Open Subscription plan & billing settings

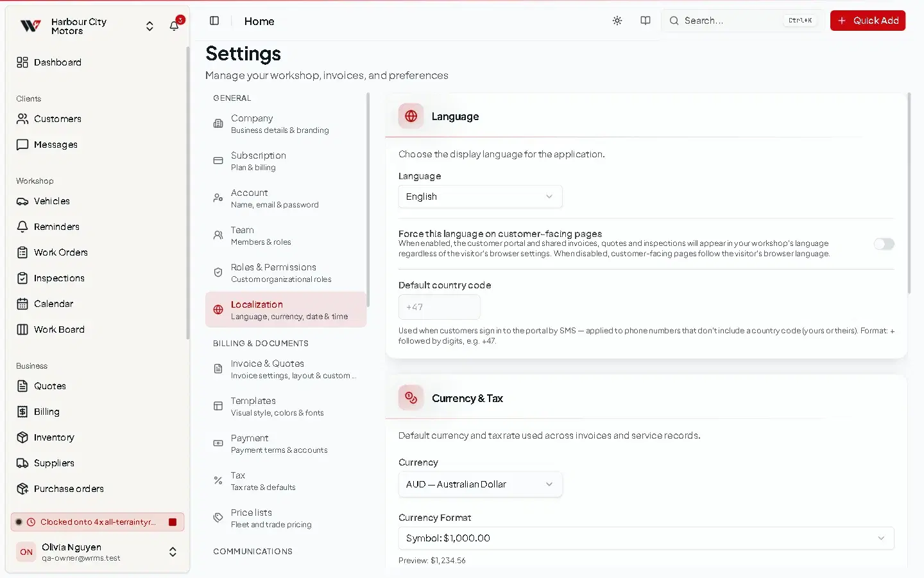pyautogui.click(x=286, y=161)
